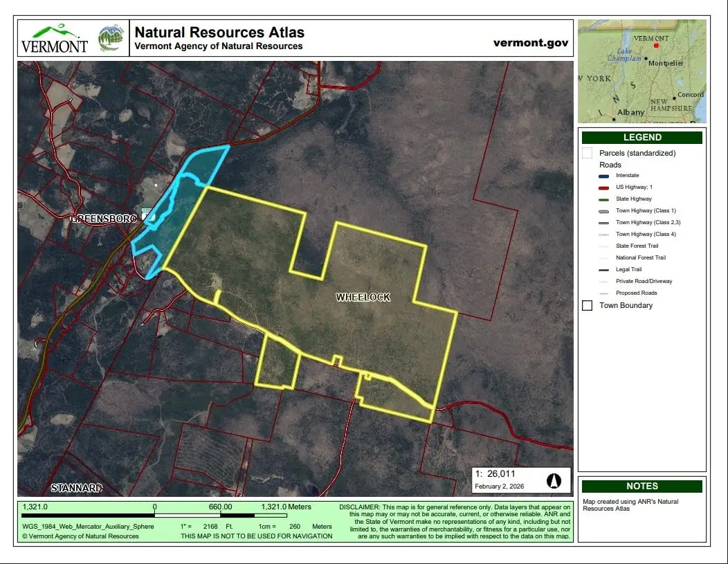Viewport: 728px width, 564px height.
Task: Click the locator inset map of Vermont
Action: pyautogui.click(x=641, y=71)
